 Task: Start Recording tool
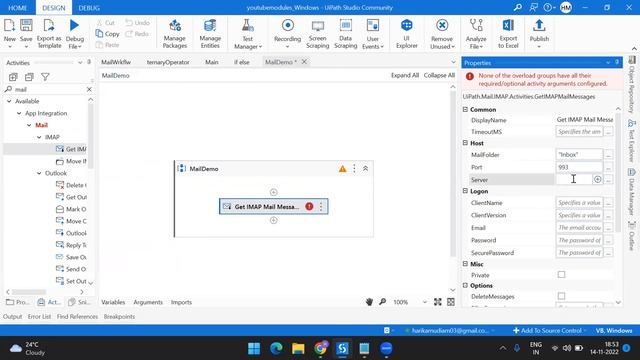point(287,33)
